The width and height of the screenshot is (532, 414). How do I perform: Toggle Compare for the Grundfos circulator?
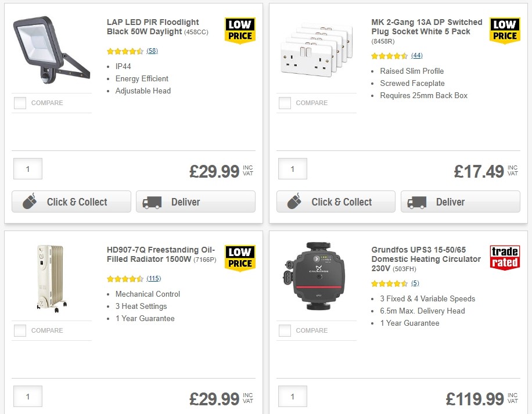284,330
